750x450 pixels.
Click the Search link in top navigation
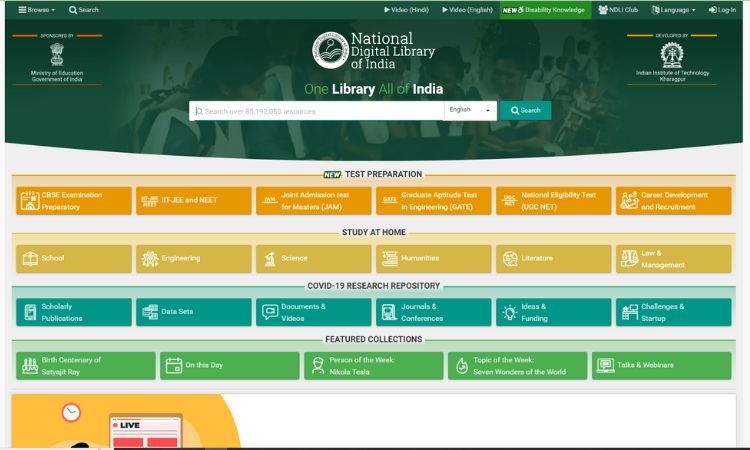point(84,10)
